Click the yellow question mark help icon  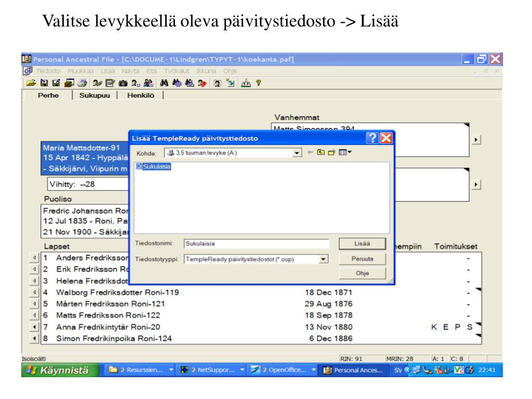(259, 83)
